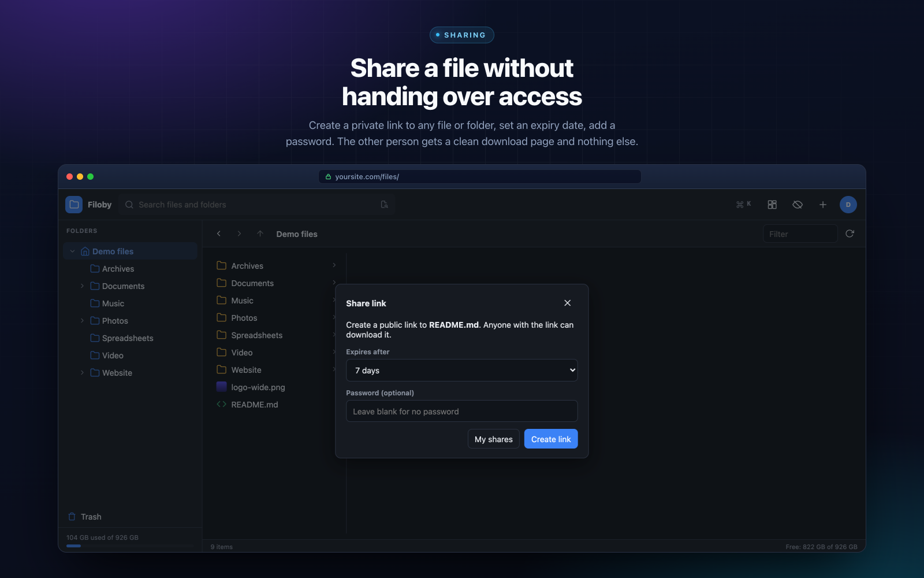Open the command palette ⌘K shortcut
This screenshot has width=924, height=578.
tap(743, 205)
